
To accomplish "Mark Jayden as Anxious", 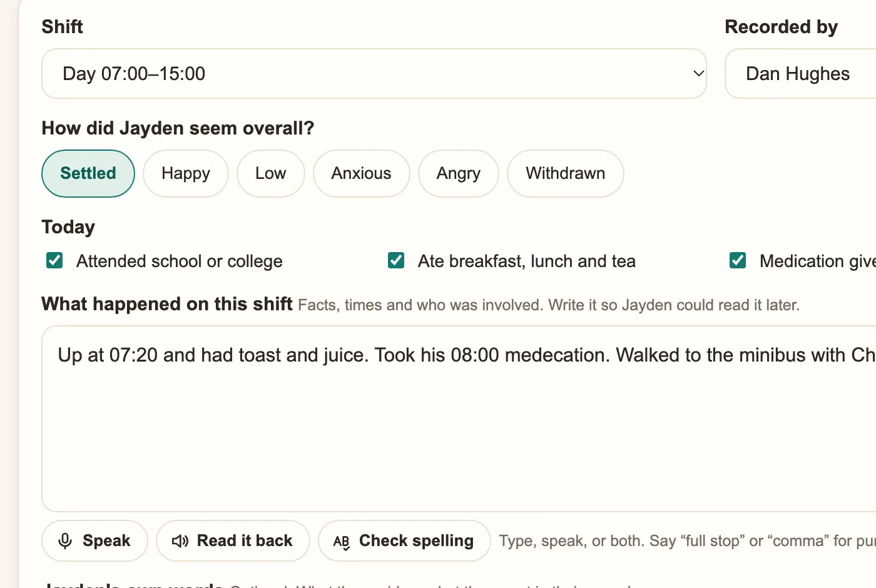I will coord(362,173).
